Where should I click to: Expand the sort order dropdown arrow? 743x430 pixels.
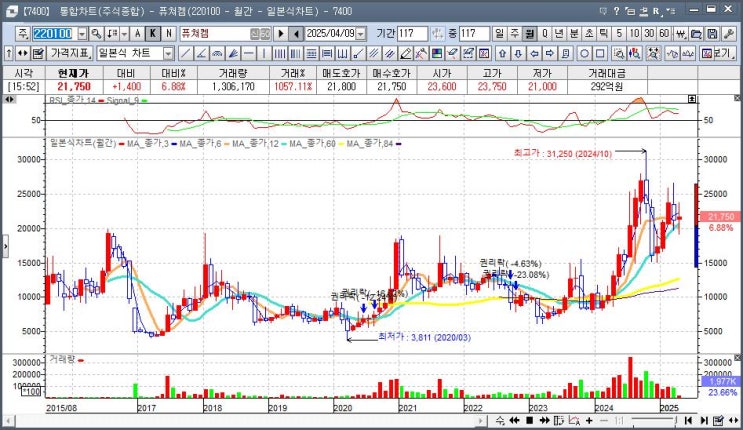[x=124, y=34]
